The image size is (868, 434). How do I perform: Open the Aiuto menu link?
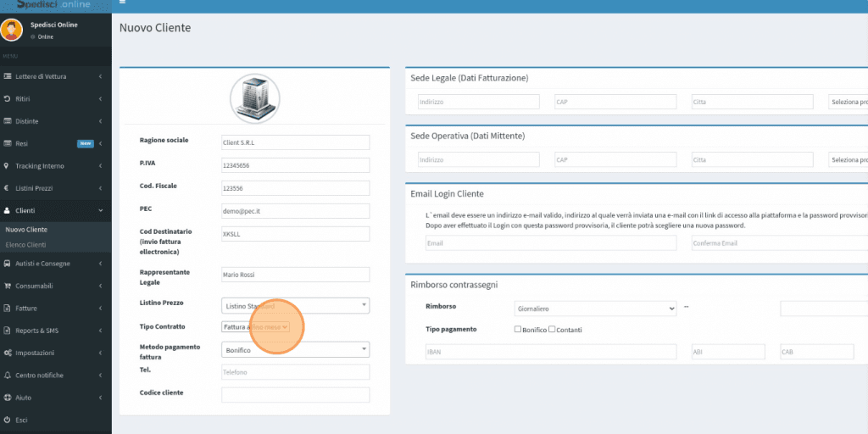pos(55,398)
